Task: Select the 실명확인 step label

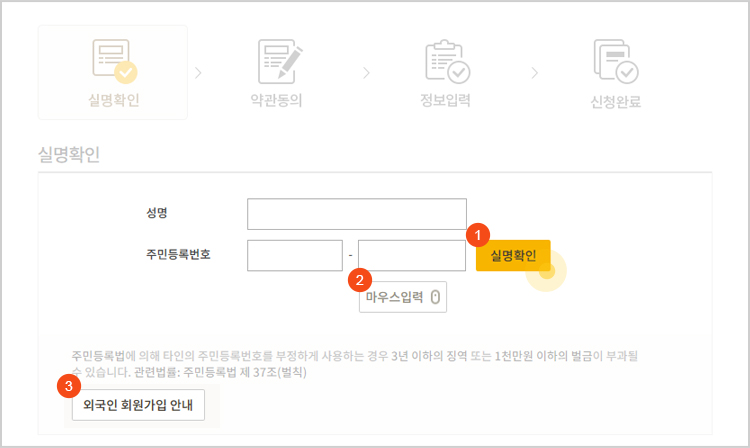Action: (112, 101)
